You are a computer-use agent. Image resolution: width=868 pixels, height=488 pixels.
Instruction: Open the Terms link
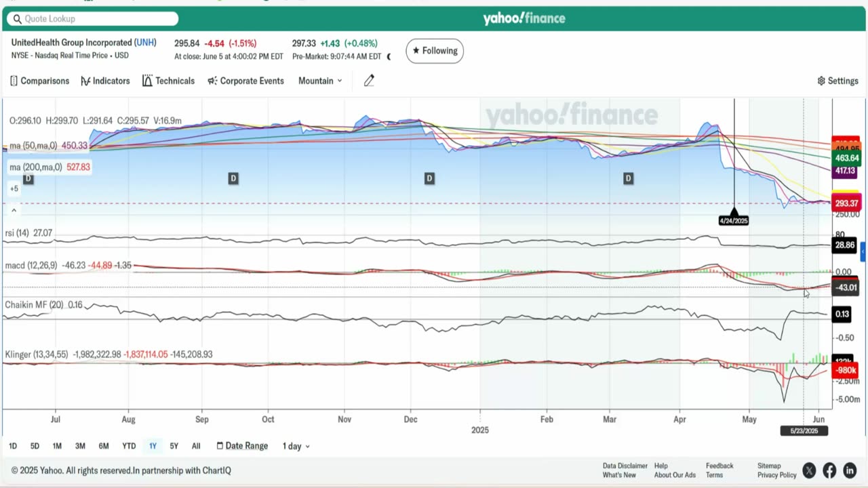coord(714,475)
